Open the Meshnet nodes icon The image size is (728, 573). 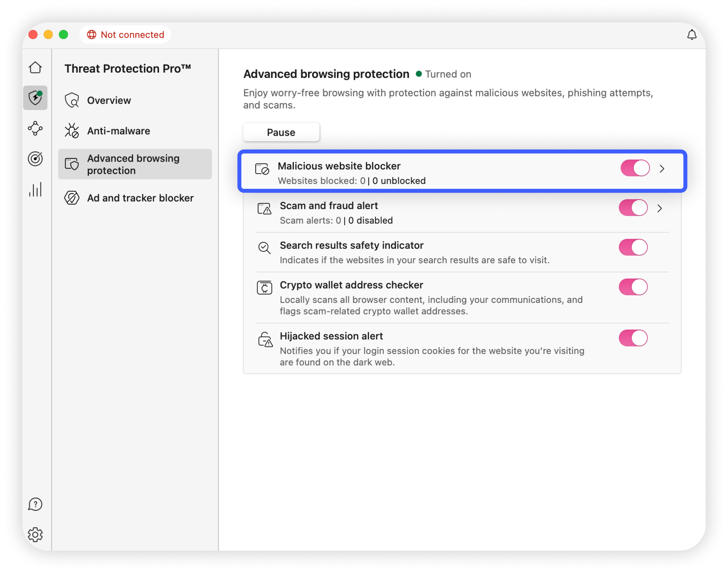tap(35, 128)
